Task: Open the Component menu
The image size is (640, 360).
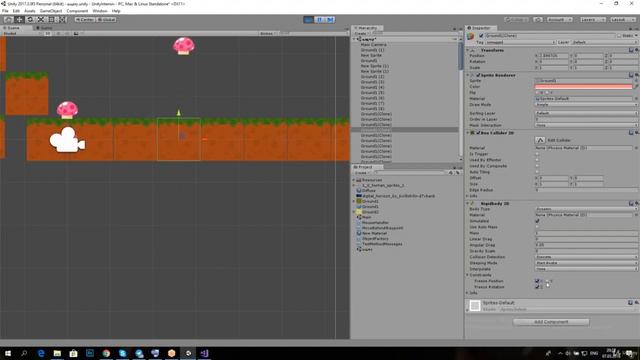Action: [x=77, y=11]
